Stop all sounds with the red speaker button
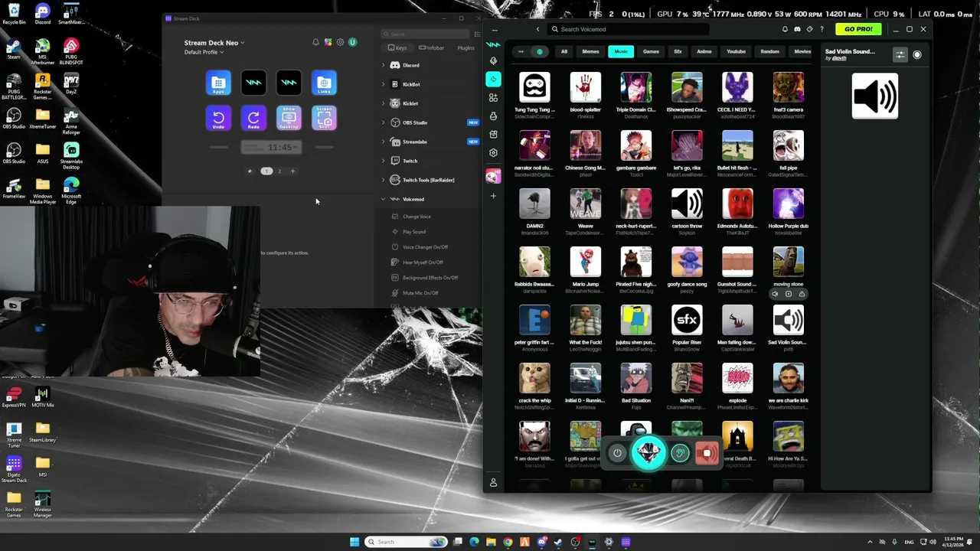 (707, 453)
